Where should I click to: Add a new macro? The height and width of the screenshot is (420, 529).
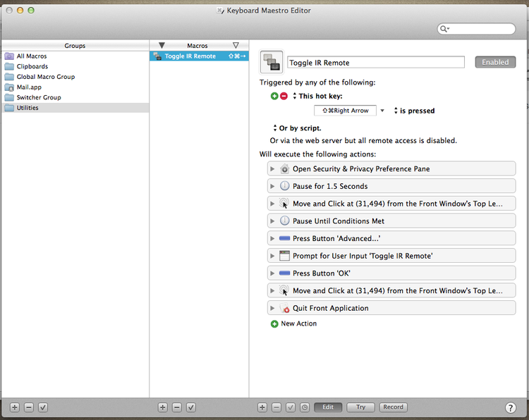pyautogui.click(x=163, y=407)
